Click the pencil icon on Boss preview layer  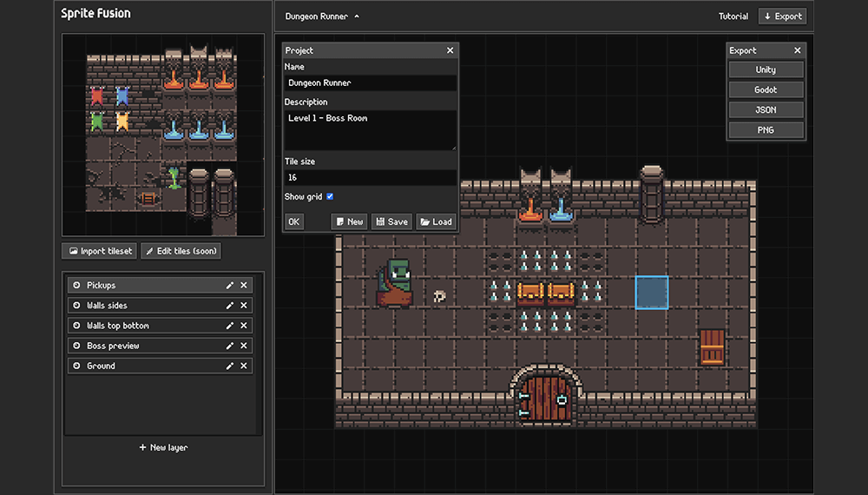pos(230,346)
